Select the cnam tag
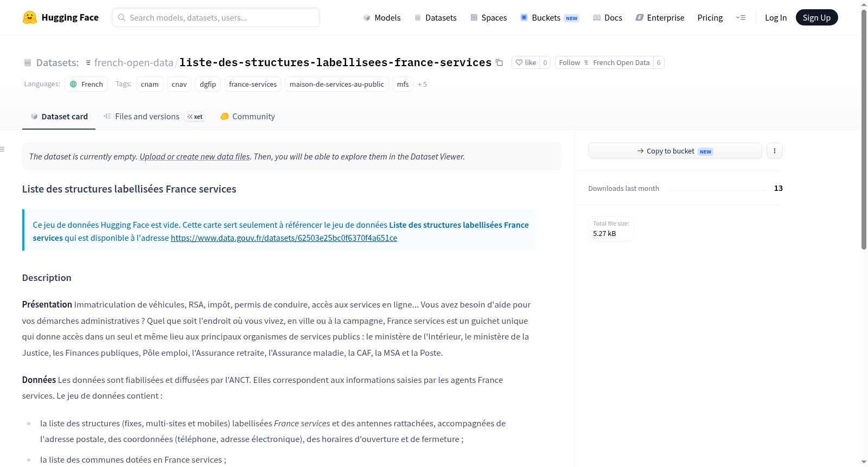Viewport: 868px width, 467px height. point(150,84)
